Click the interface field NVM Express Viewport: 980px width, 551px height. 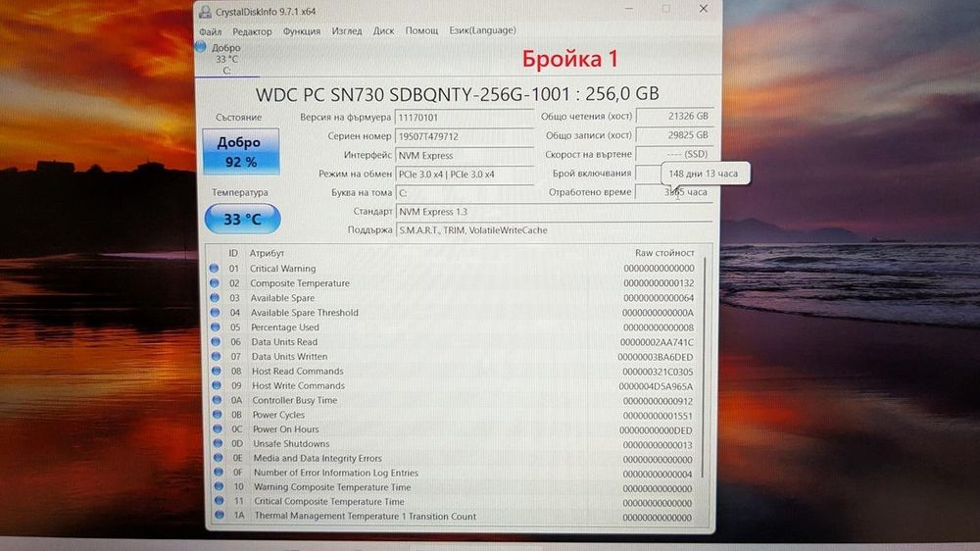click(465, 155)
